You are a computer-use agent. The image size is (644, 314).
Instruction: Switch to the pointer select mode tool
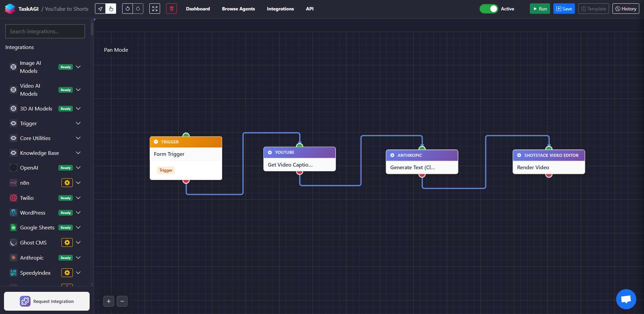point(100,9)
